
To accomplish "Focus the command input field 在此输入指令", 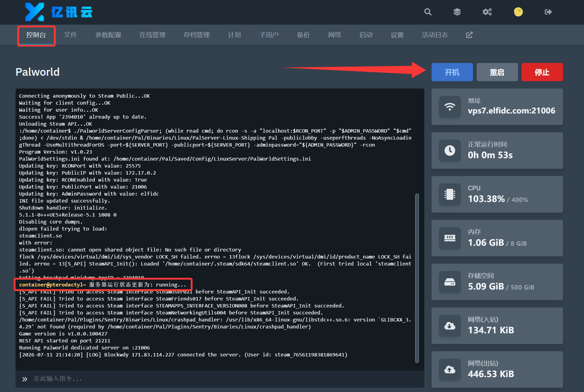I will (220, 379).
